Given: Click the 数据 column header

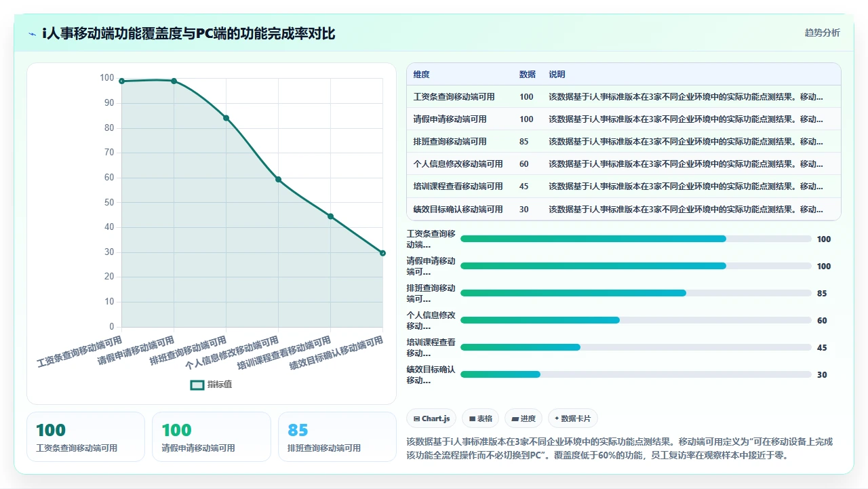Looking at the screenshot, I should coord(527,75).
